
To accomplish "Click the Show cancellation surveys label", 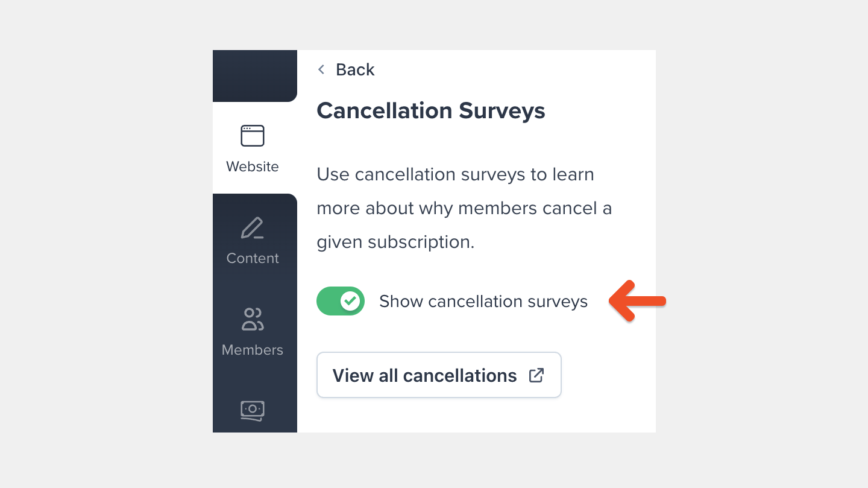I will [x=483, y=300].
